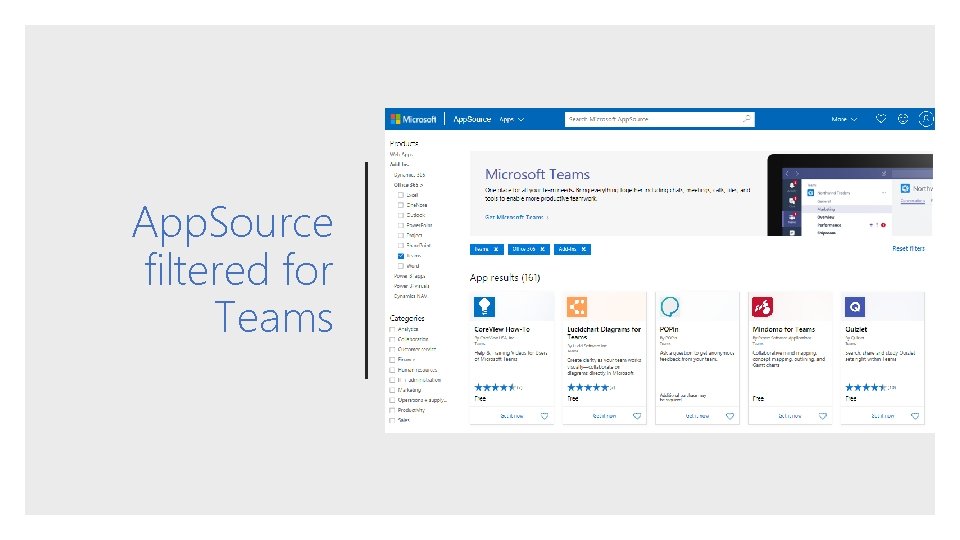This screenshot has width=960, height=540.
Task: Click Get it now for POPin
Action: [x=697, y=416]
